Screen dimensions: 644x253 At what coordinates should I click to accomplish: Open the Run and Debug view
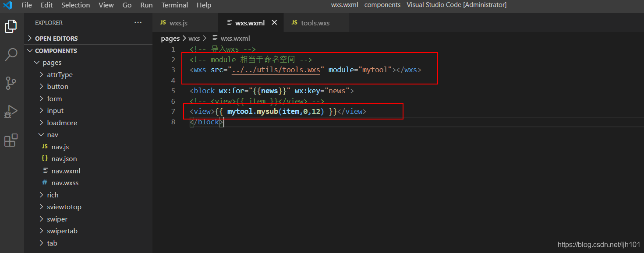pyautogui.click(x=11, y=112)
